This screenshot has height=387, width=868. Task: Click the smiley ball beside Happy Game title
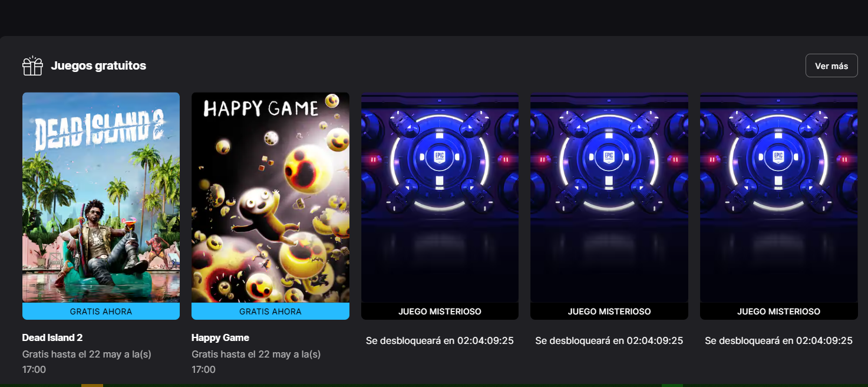(x=332, y=101)
